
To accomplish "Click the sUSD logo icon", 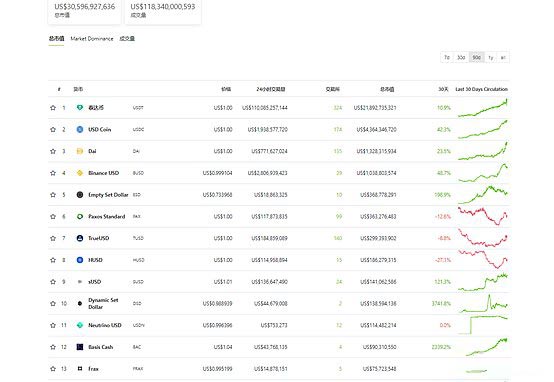I will coord(80,282).
